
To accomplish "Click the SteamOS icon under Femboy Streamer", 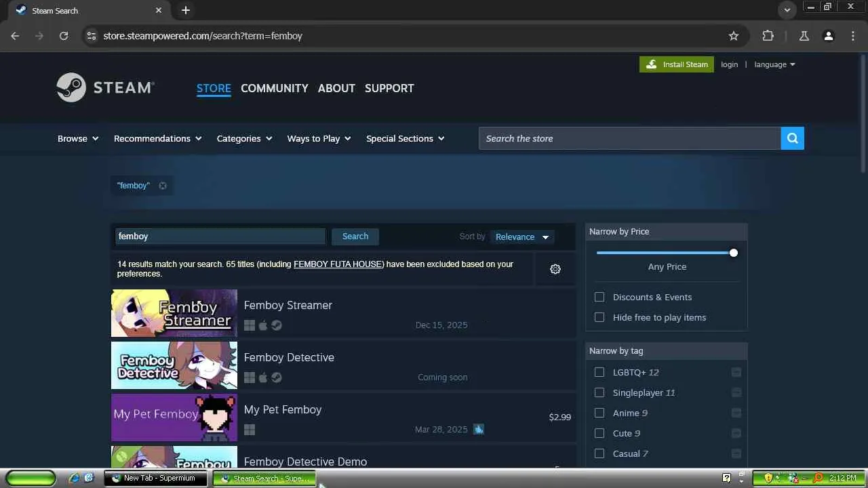I will (277, 325).
